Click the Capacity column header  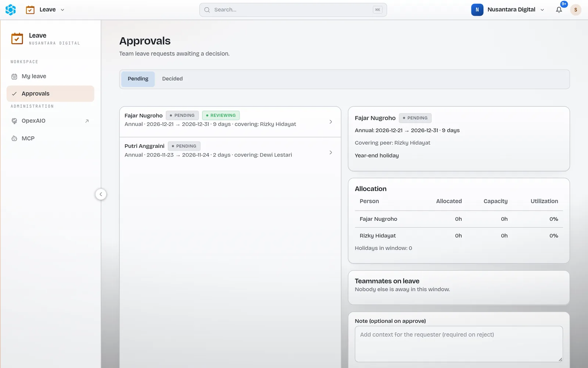click(495, 201)
